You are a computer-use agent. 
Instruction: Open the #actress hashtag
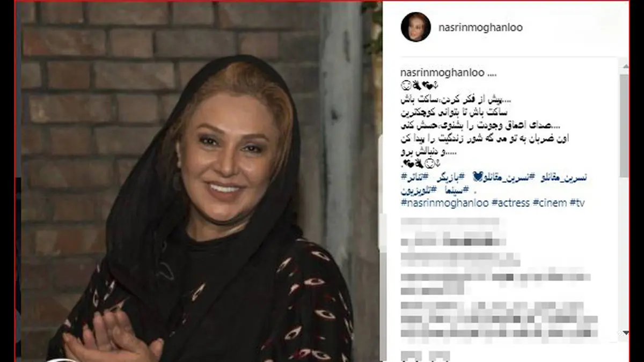pyautogui.click(x=495, y=203)
